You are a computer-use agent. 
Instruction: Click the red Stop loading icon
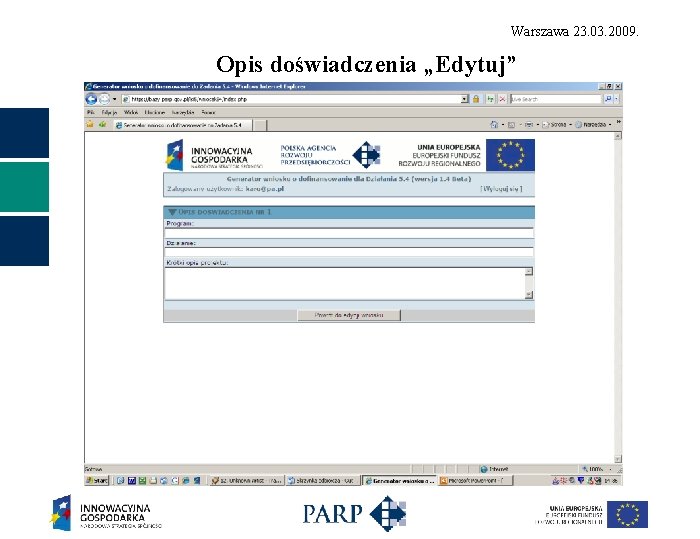[x=502, y=99]
